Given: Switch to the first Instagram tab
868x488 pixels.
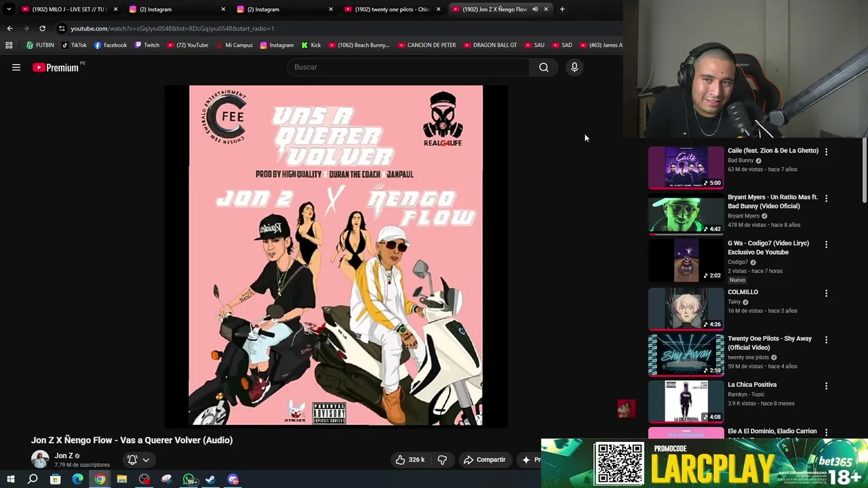Looking at the screenshot, I should click(176, 9).
